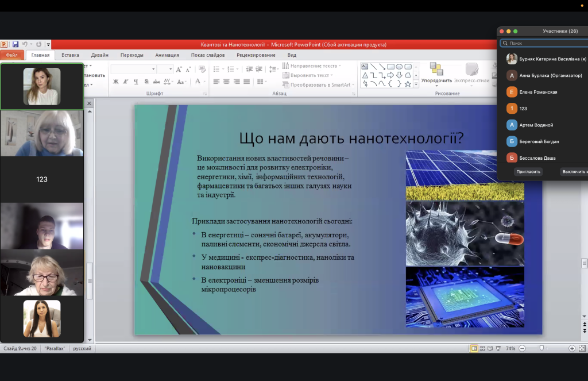Toggle italic К formatting

[126, 82]
